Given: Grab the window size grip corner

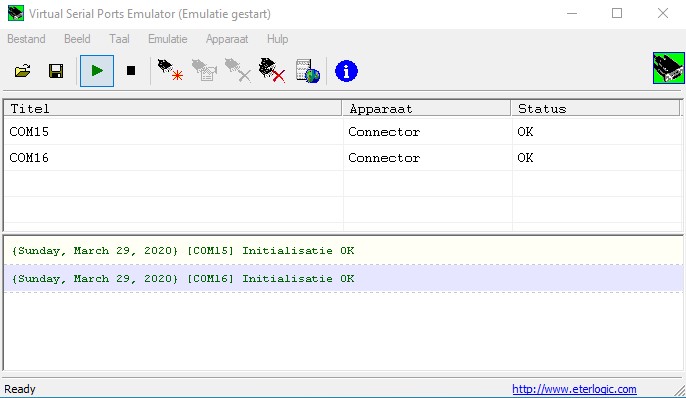Looking at the screenshot, I should pyautogui.click(x=679, y=391).
